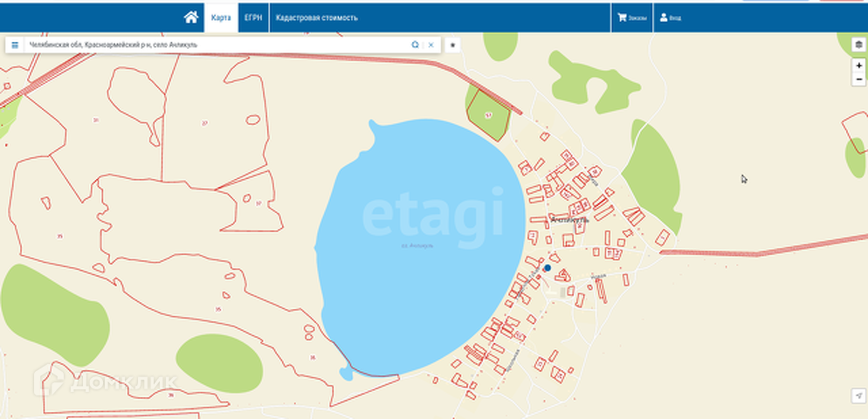Open the Заказы cart
Image resolution: width=868 pixels, height=419 pixels.
[x=631, y=17]
